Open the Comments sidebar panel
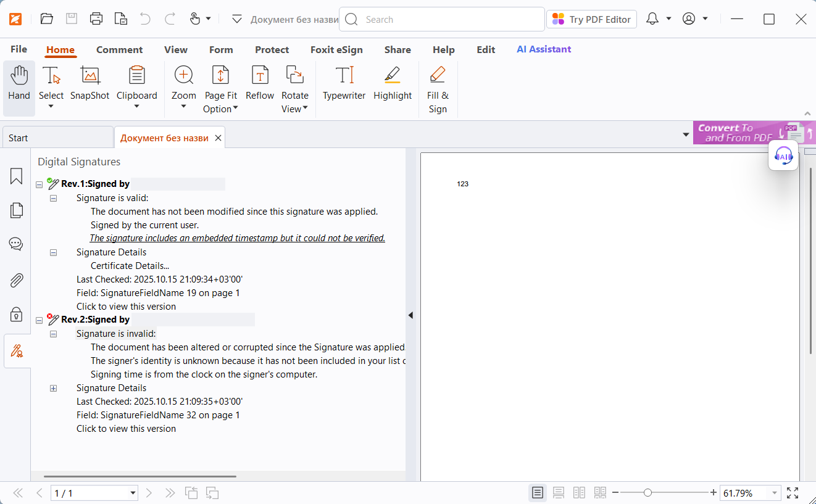816x504 pixels. 17,244
